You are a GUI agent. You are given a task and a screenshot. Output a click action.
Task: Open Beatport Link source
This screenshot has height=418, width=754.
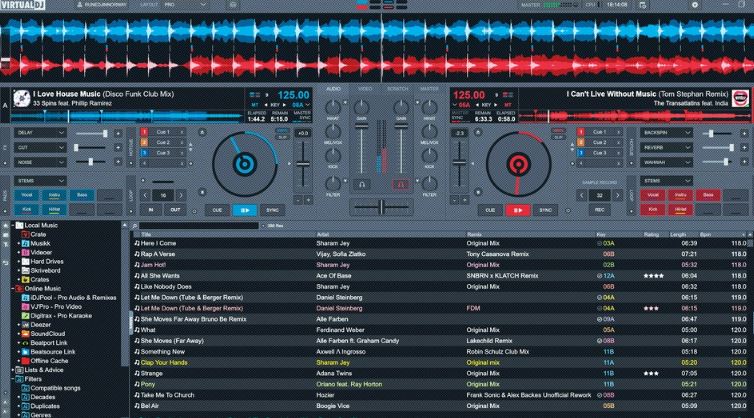pyautogui.click(x=49, y=342)
